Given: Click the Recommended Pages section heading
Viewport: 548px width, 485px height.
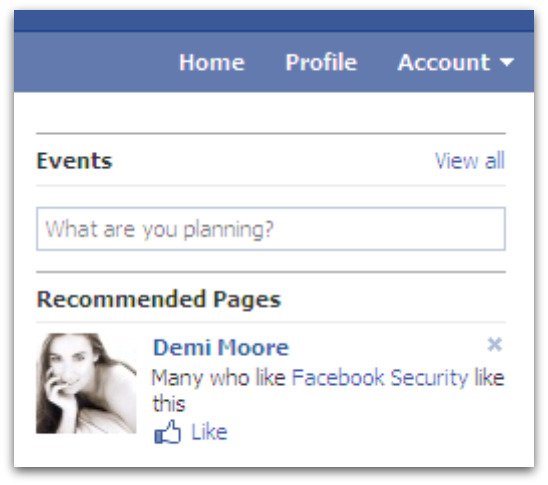Looking at the screenshot, I should 159,300.
